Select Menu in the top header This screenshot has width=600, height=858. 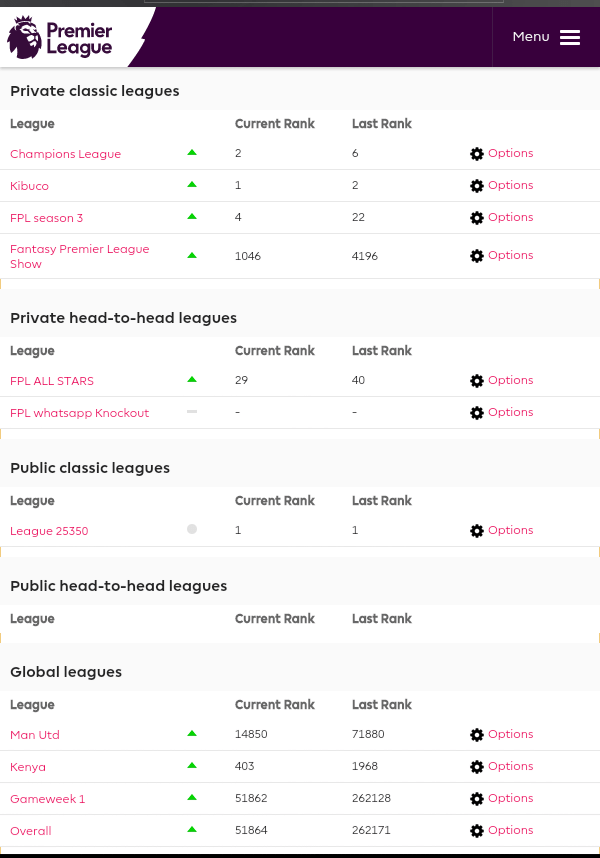coord(531,36)
